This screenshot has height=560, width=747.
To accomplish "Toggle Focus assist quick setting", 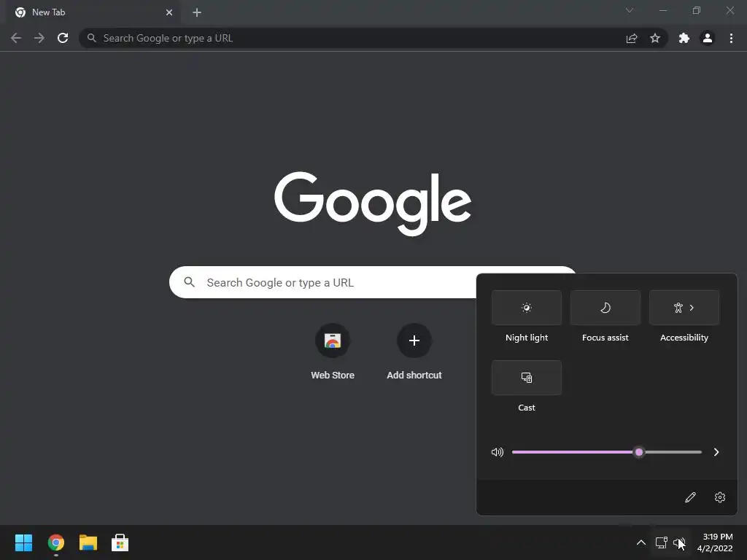I will pos(605,308).
